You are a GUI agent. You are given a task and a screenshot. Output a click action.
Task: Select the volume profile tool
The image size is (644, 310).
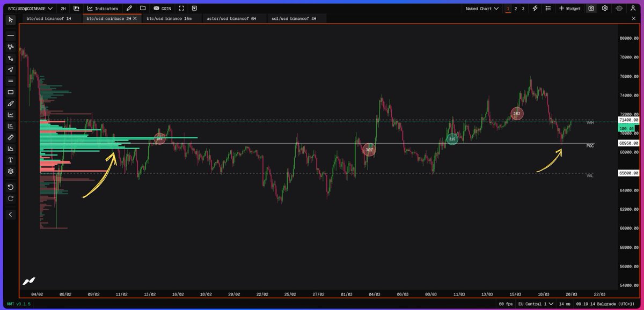[11, 126]
